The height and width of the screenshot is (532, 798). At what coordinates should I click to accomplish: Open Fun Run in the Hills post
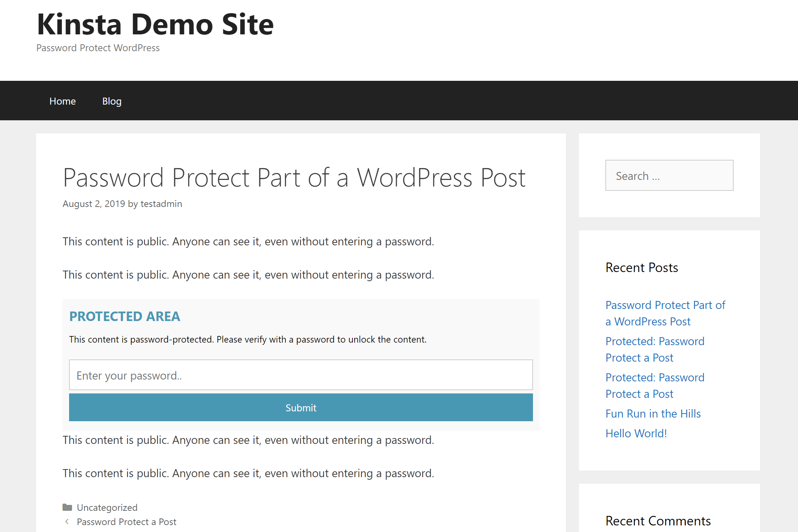coord(653,413)
